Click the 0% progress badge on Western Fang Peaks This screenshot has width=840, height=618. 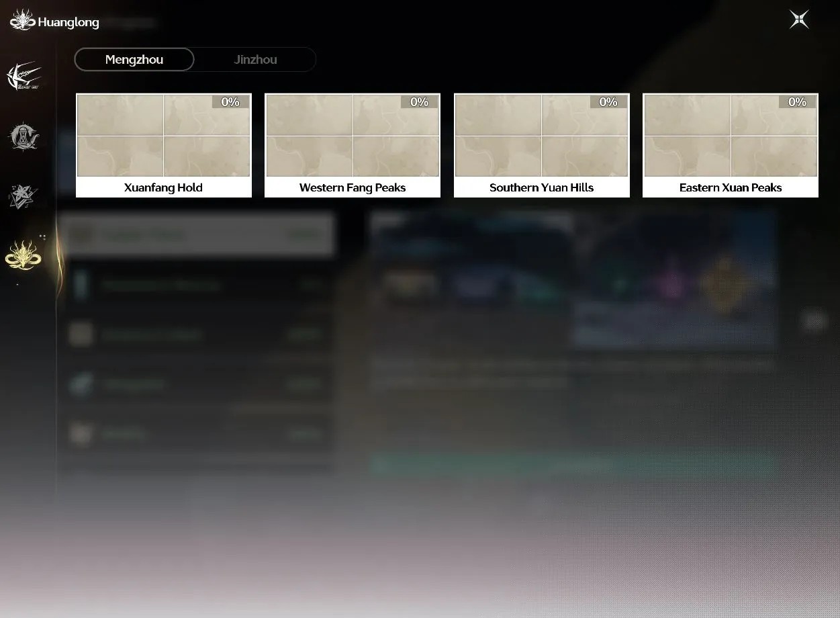click(420, 102)
